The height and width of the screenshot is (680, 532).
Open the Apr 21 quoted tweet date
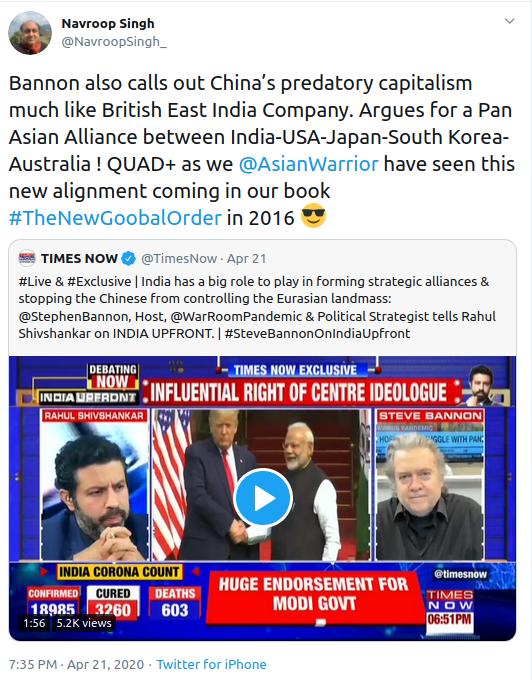247,258
